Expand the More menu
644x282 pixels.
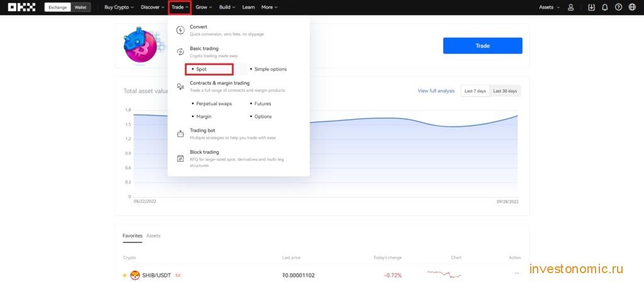pos(269,7)
